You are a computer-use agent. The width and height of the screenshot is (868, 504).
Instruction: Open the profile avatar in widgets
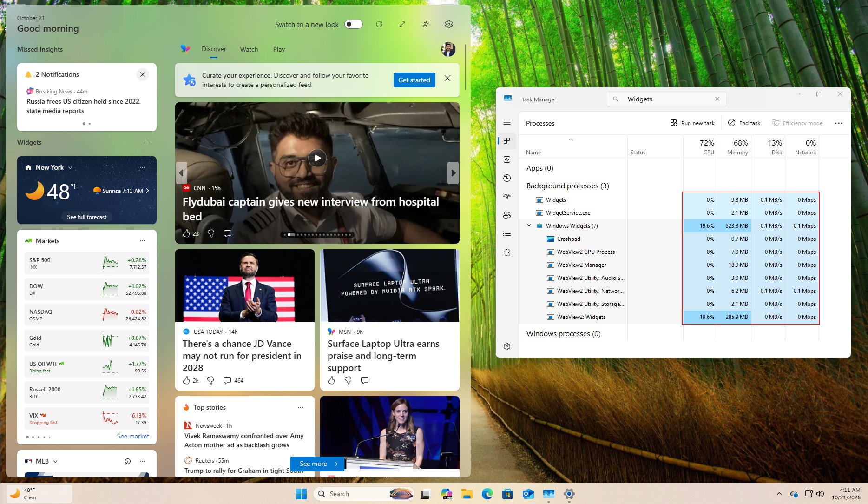tap(448, 49)
